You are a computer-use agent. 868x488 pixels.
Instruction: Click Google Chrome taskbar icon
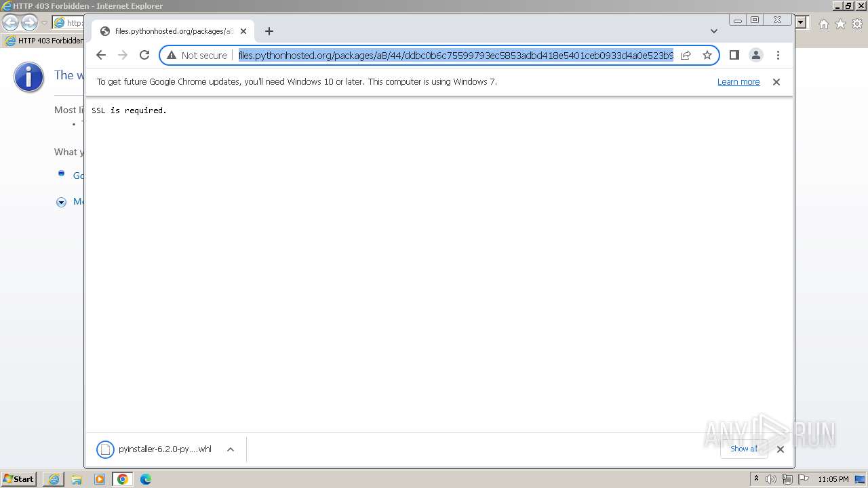[x=123, y=479]
